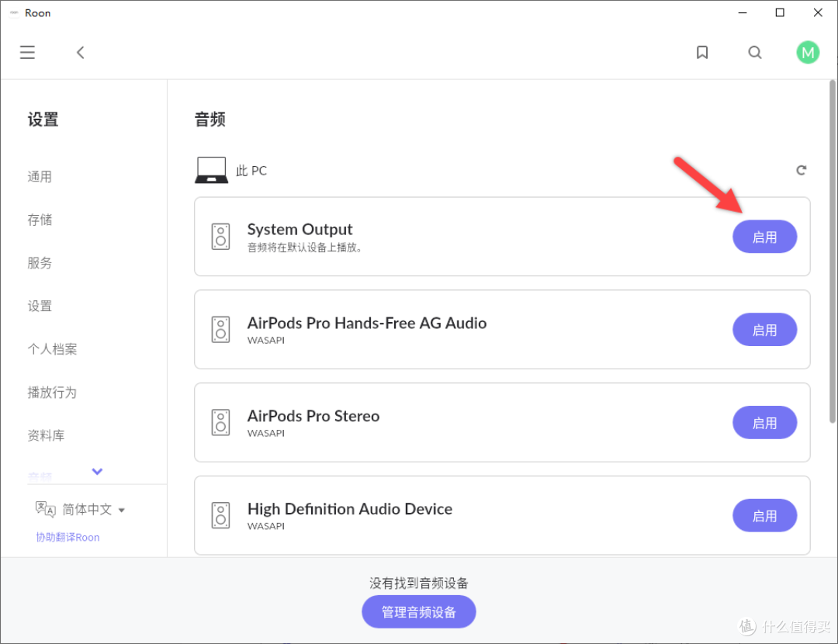Expand sidebar with the down chevron
This screenshot has width=838, height=644.
(97, 471)
